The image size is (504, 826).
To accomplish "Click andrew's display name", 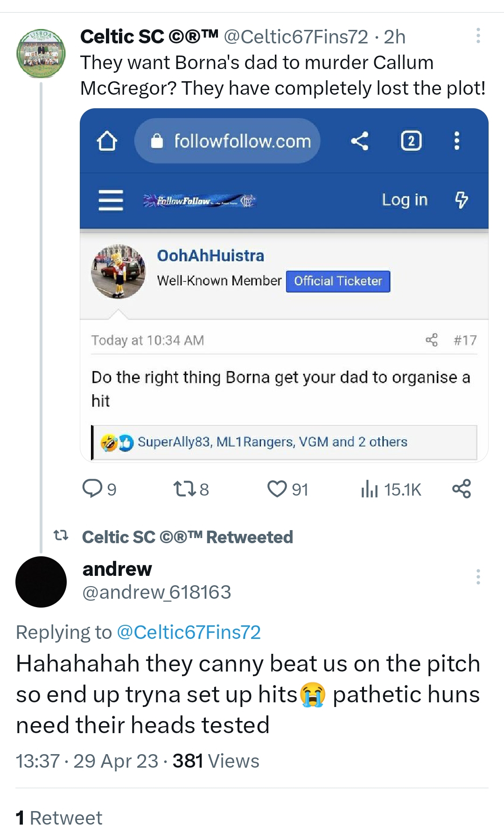I will pyautogui.click(x=117, y=569).
